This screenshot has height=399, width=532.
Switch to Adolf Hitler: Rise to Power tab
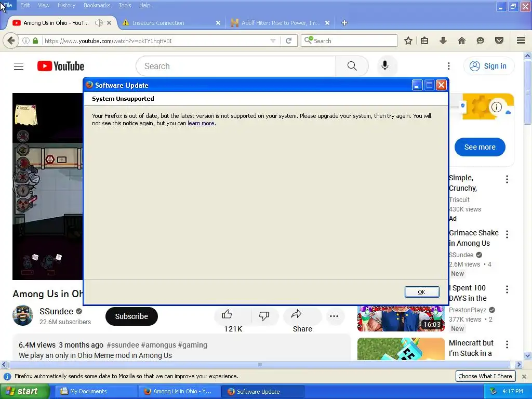(280, 23)
